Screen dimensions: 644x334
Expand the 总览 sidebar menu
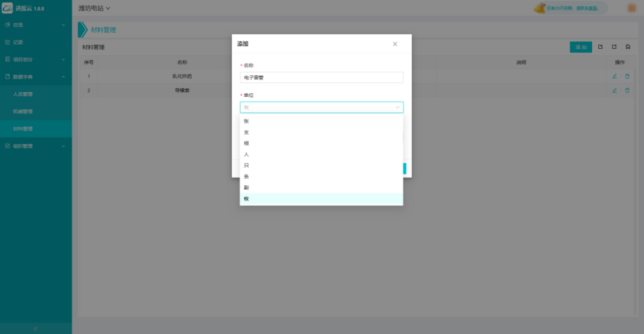[35, 25]
